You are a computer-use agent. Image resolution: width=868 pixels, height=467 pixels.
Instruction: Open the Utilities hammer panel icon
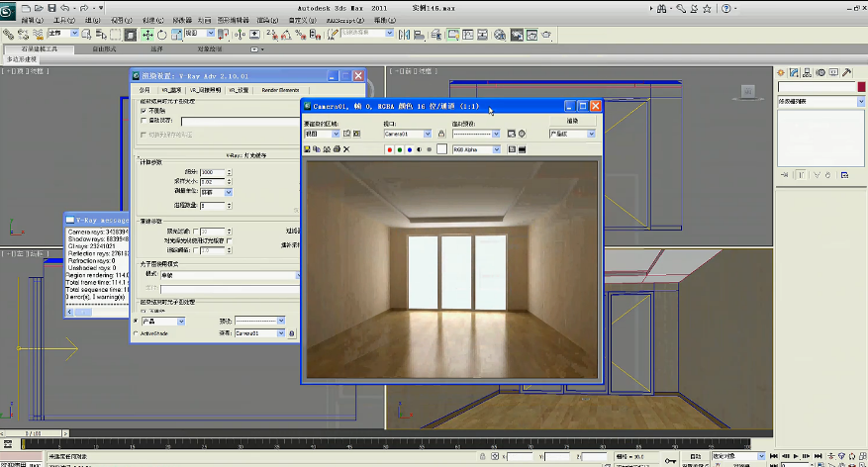[x=846, y=73]
